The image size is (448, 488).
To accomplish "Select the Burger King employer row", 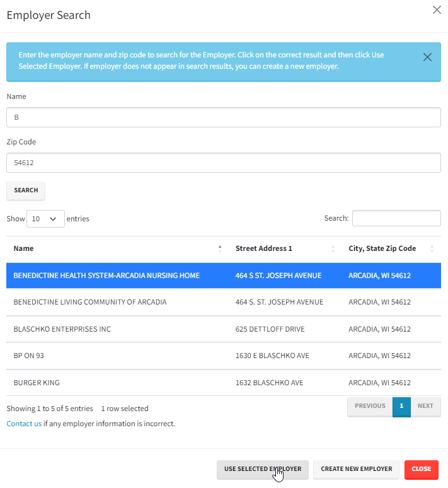I will point(37,383).
